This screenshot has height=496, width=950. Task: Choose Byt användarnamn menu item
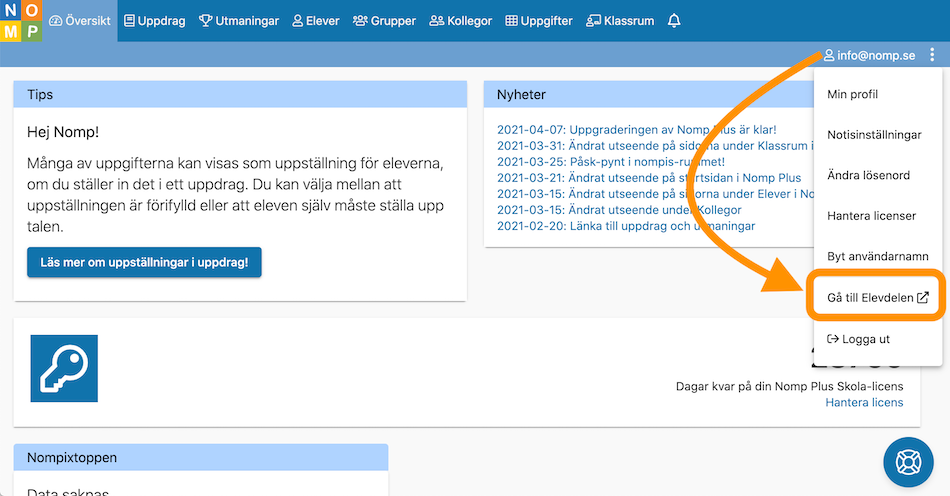[878, 256]
